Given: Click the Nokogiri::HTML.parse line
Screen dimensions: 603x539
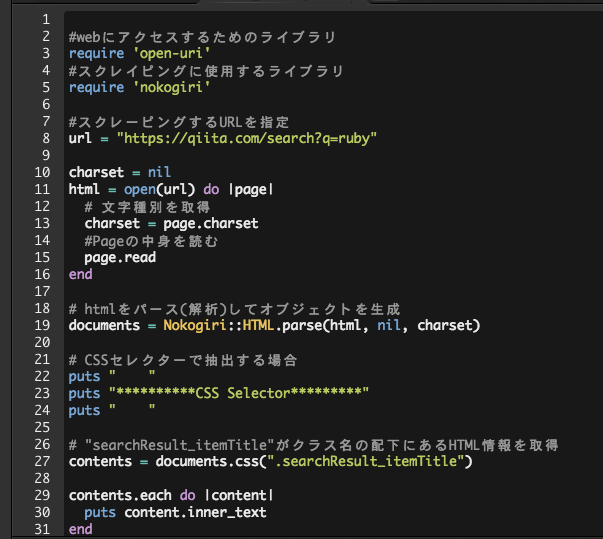Looking at the screenshot, I should [x=275, y=326].
